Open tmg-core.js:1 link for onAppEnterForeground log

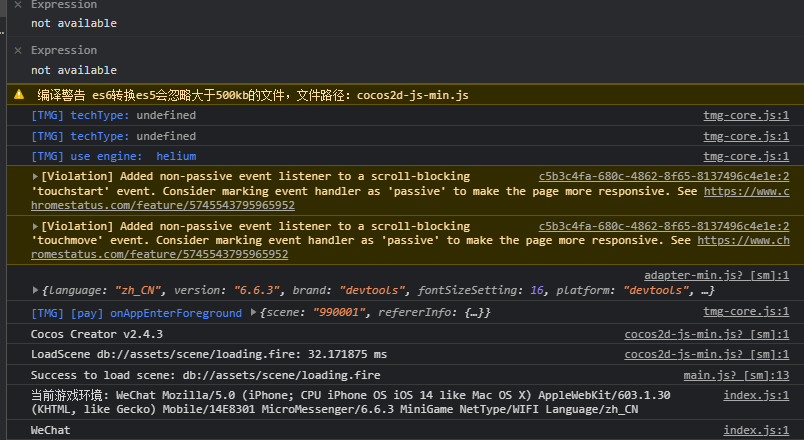point(746,313)
